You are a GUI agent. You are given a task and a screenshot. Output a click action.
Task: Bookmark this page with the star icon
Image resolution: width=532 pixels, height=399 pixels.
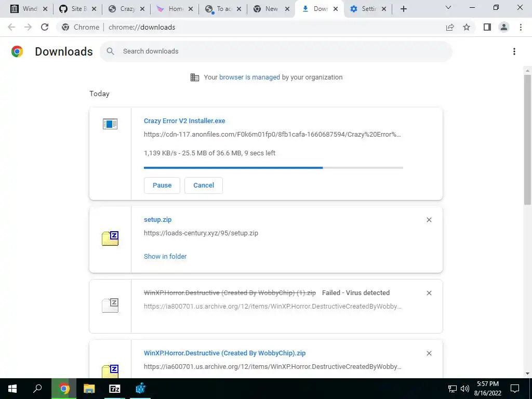tap(467, 27)
